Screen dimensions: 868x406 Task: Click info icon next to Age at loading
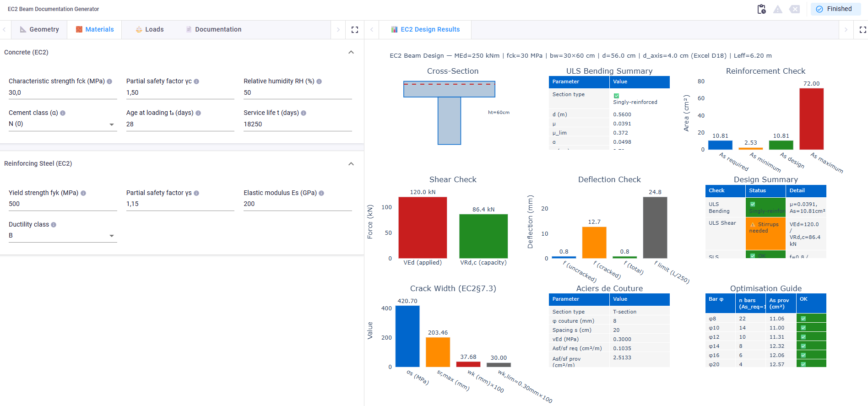tap(198, 113)
